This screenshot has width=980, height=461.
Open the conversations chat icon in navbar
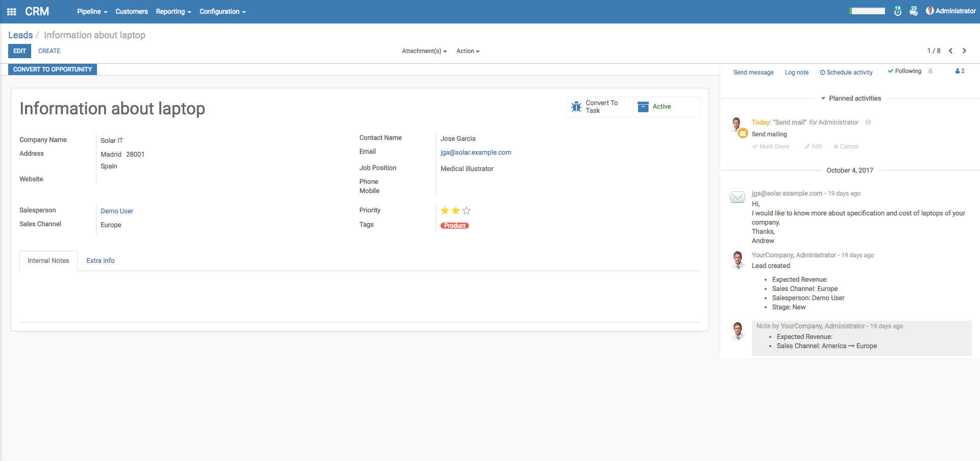coord(913,11)
